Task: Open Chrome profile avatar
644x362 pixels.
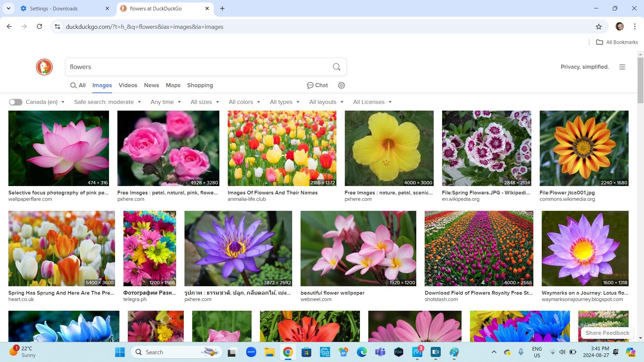Action: point(620,26)
